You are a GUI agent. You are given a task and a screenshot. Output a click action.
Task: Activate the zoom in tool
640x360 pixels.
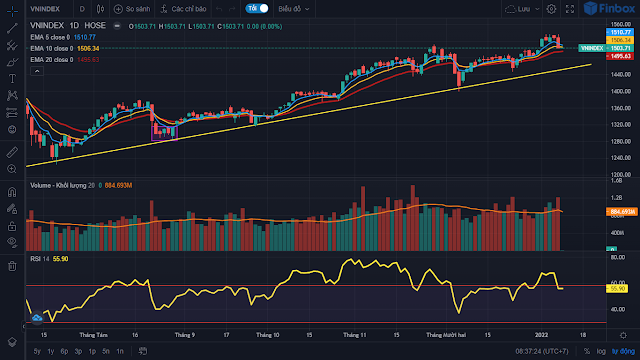12,169
